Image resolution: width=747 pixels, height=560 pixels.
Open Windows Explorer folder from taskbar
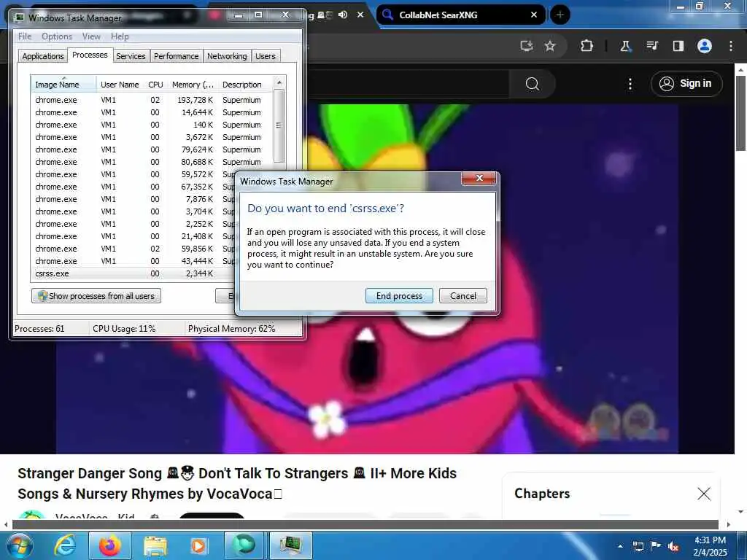click(155, 545)
